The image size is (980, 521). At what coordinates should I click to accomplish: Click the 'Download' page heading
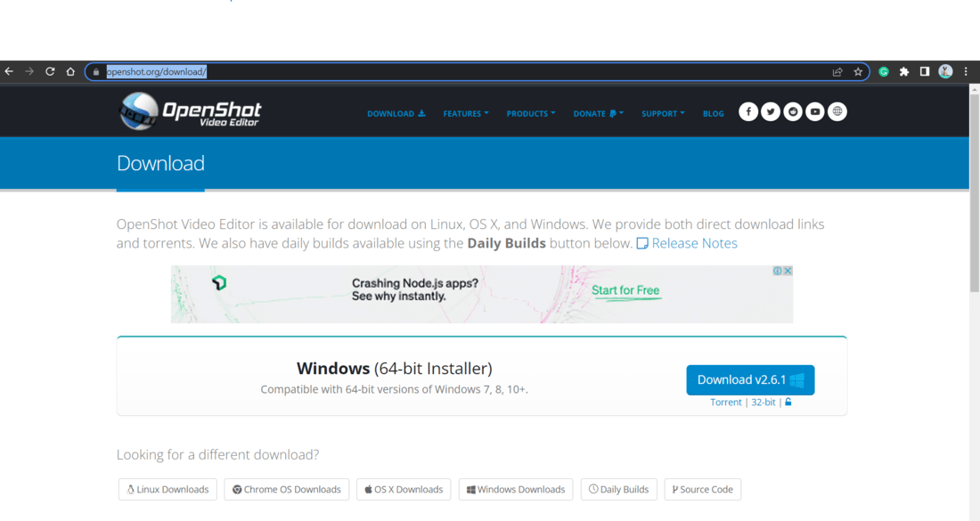[x=160, y=163]
